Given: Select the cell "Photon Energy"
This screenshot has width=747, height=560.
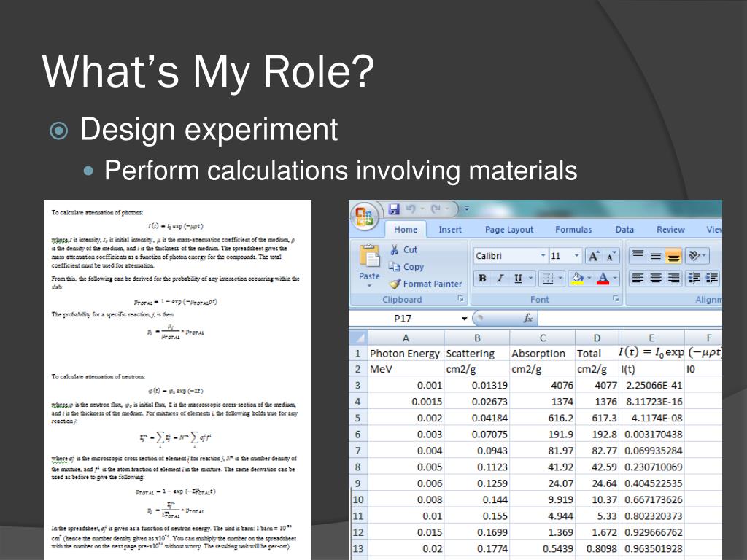Looking at the screenshot, I should (x=406, y=354).
